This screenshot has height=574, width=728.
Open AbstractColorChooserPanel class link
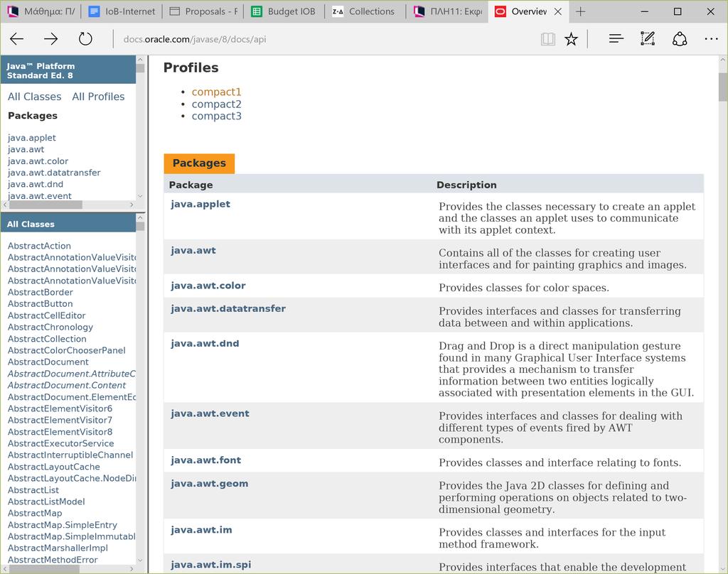click(x=66, y=350)
